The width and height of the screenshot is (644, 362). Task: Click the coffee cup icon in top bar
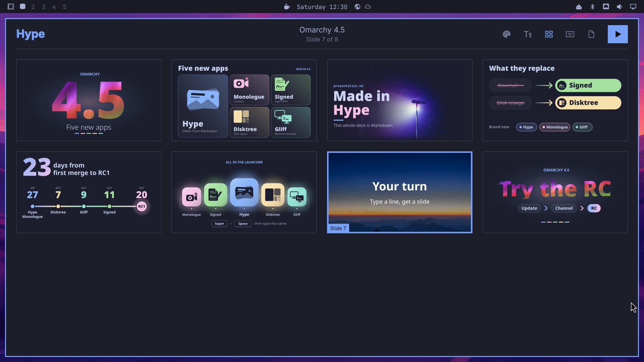coord(287,7)
